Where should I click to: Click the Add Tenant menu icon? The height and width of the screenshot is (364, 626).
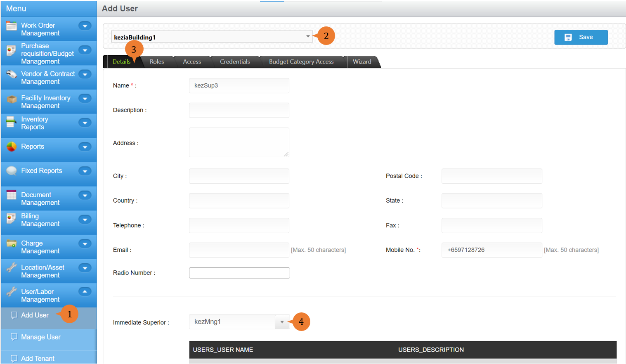coord(14,359)
